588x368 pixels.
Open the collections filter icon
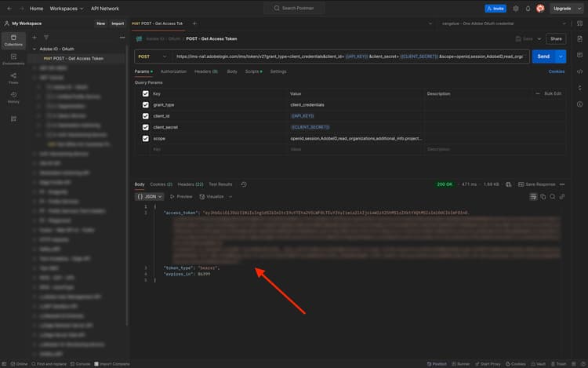46,37
